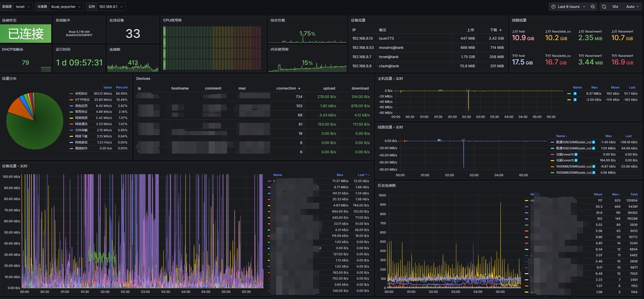Refresh the dashboard now
The image size is (644, 299).
[x=604, y=7]
